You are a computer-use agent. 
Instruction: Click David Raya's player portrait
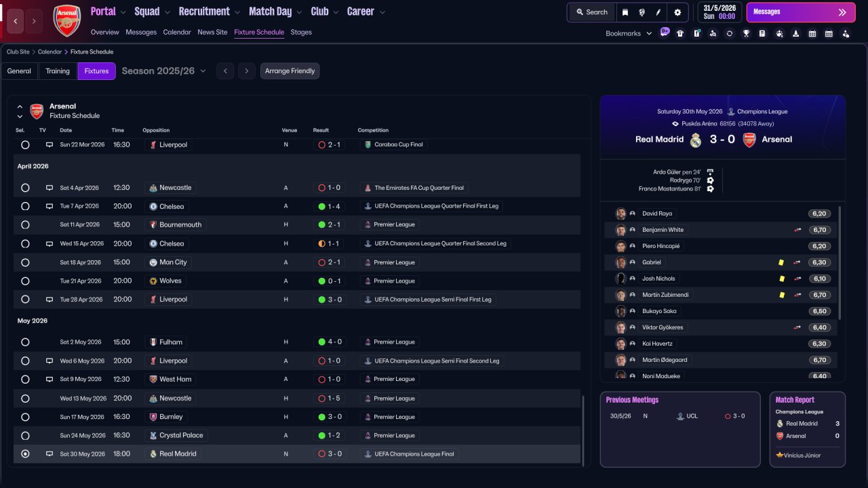pyautogui.click(x=620, y=213)
